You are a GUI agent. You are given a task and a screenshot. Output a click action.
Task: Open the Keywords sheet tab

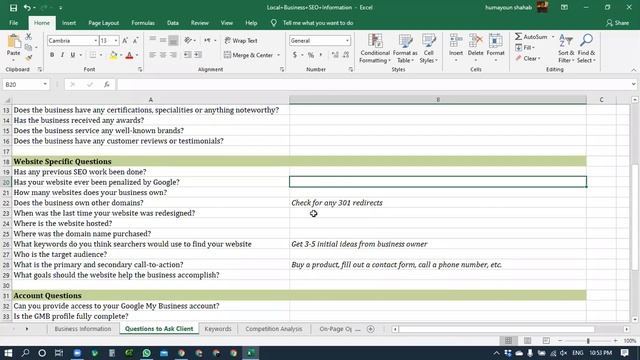click(218, 329)
